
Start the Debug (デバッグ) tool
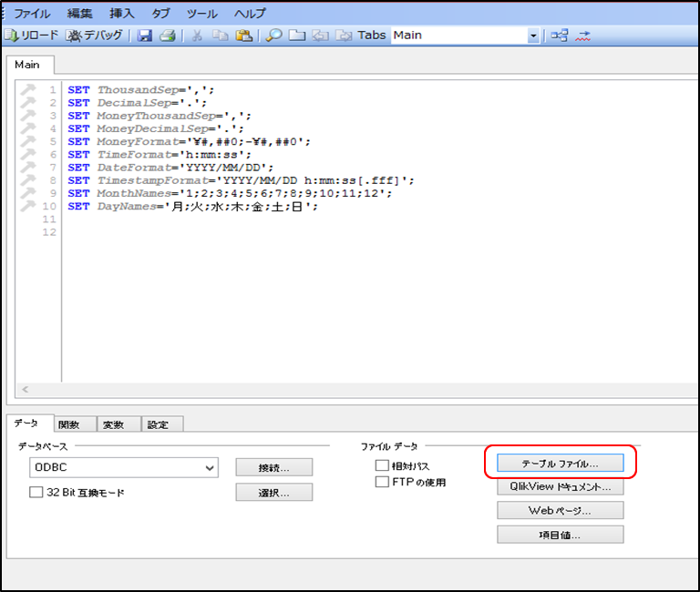94,35
